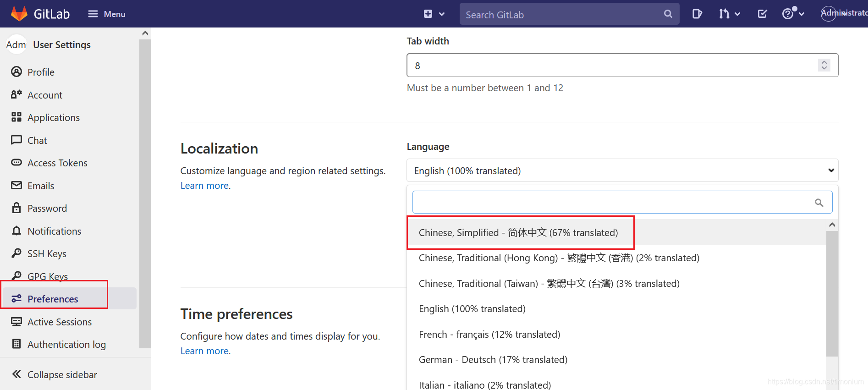Open the create new plus dropdown

[x=434, y=14]
